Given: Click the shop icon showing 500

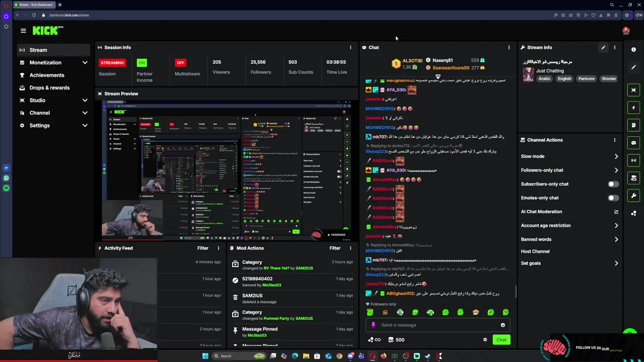Looking at the screenshot, I should click(396, 340).
